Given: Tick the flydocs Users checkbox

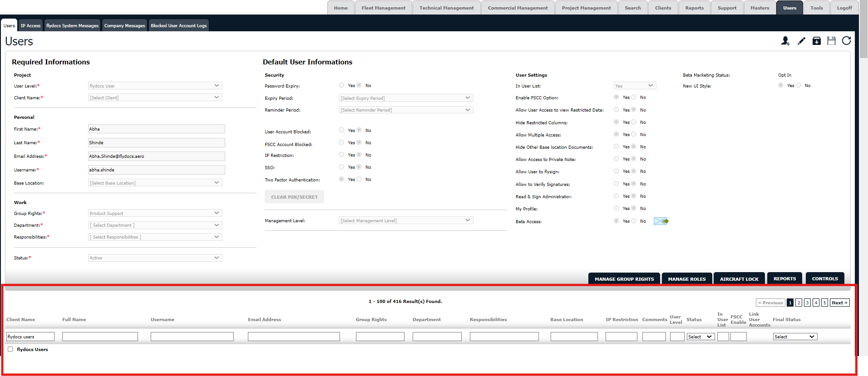Looking at the screenshot, I should [x=10, y=349].
